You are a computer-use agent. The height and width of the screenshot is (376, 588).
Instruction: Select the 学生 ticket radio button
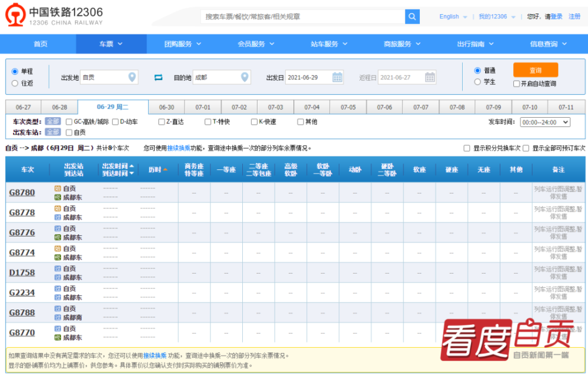coord(477,82)
